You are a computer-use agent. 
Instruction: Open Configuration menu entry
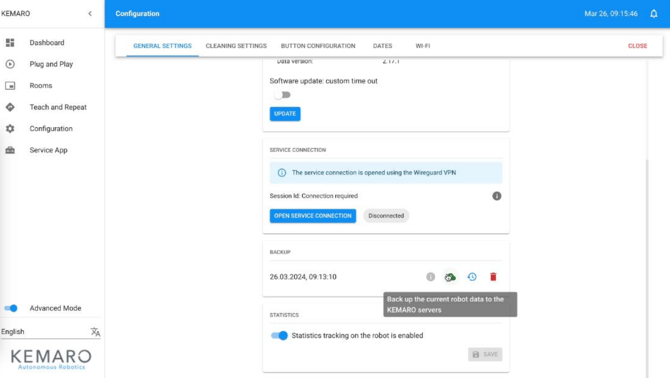pyautogui.click(x=51, y=129)
